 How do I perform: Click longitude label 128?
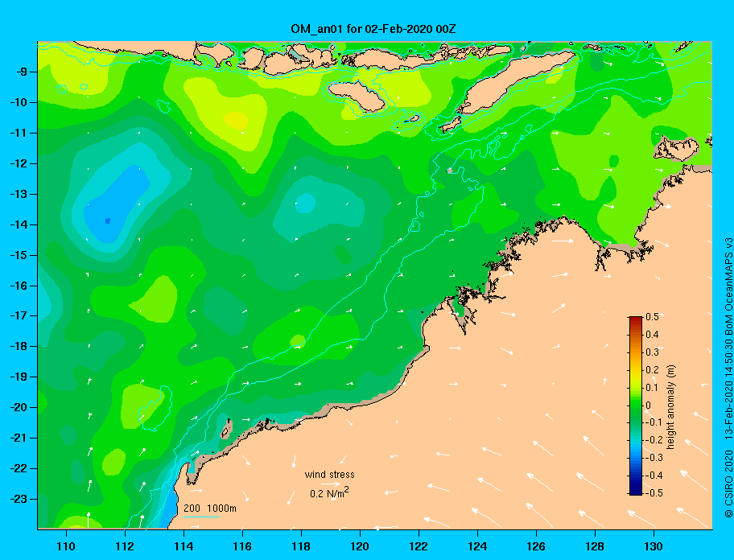coord(595,546)
